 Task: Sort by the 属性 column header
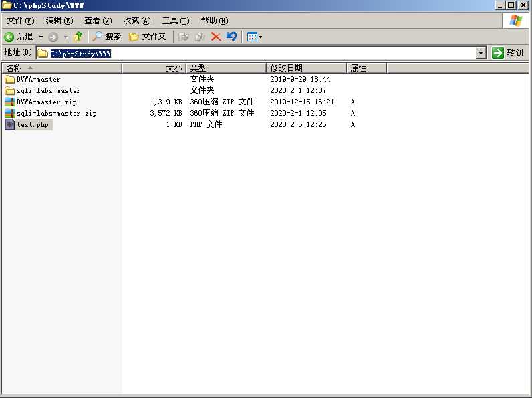pyautogui.click(x=366, y=68)
